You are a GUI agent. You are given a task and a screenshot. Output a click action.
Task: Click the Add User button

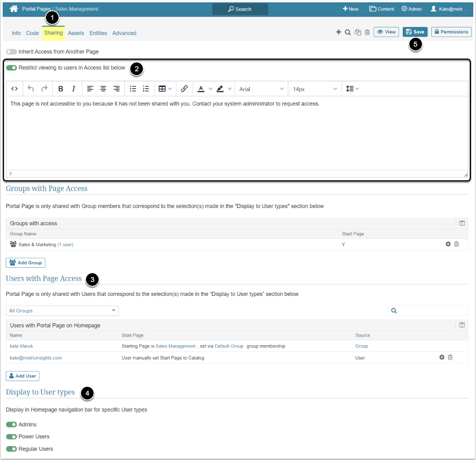tap(22, 376)
